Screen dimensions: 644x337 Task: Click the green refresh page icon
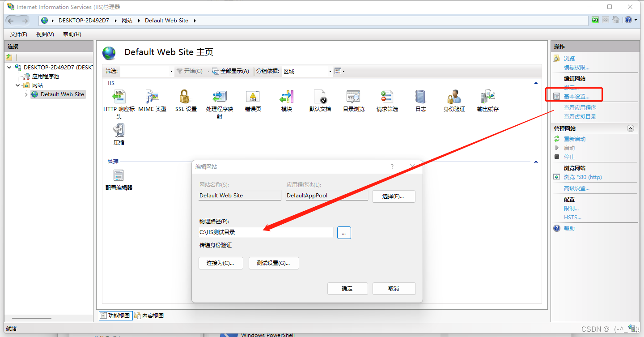pos(595,20)
